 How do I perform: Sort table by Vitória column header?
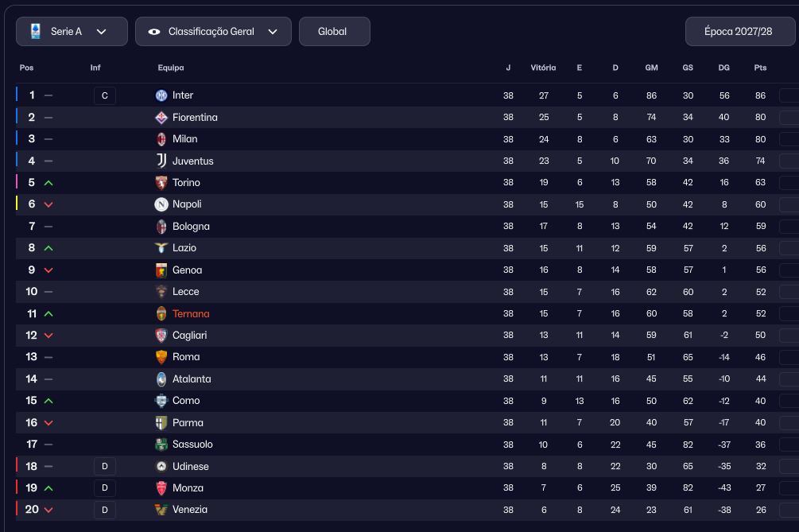coord(543,68)
